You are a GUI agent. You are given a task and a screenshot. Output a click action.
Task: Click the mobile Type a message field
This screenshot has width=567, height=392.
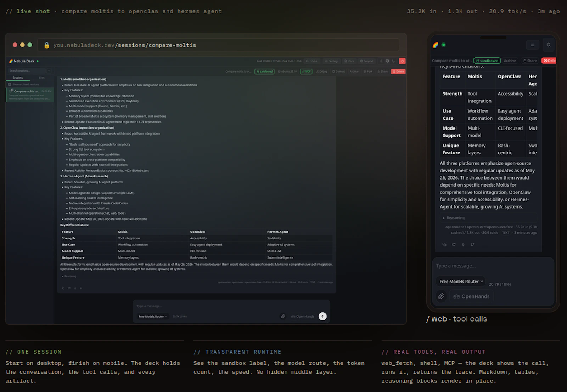point(493,266)
